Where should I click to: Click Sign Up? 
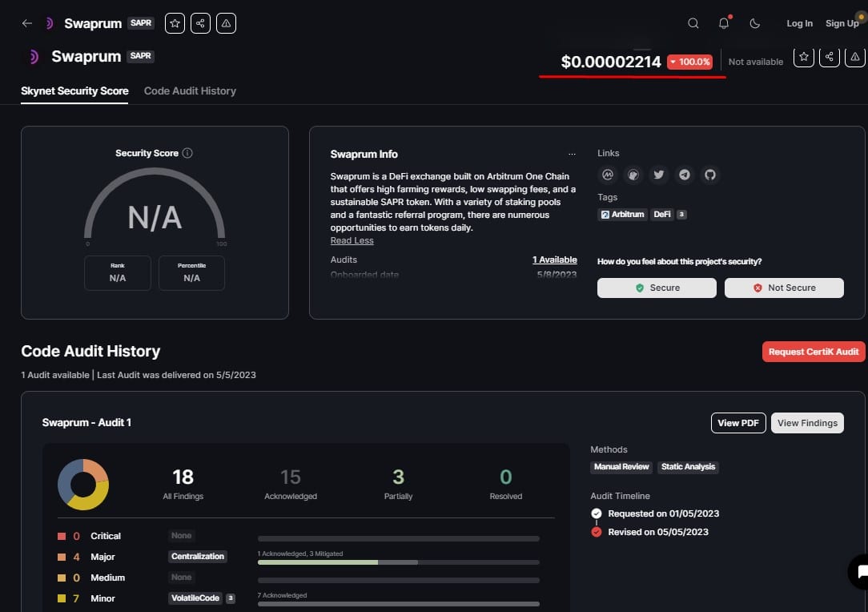click(x=842, y=23)
